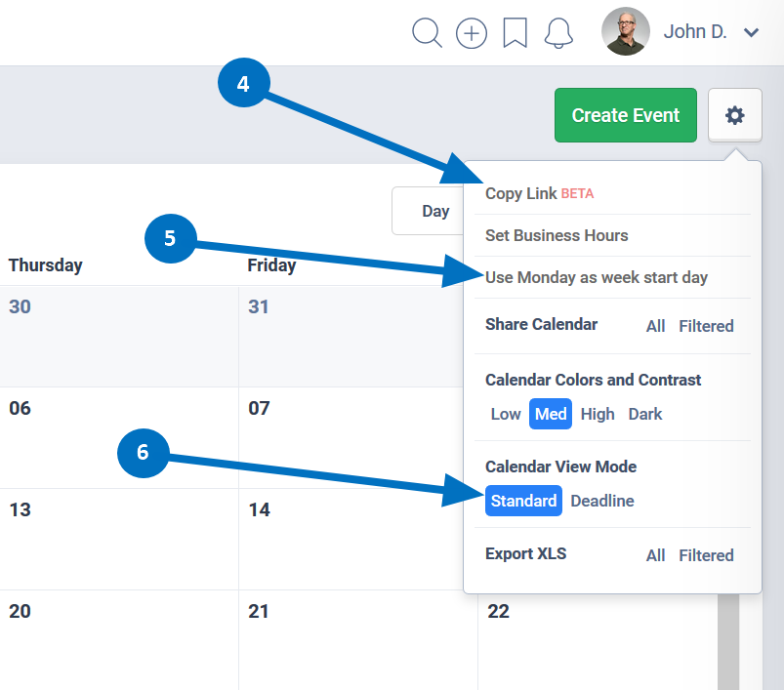Open Set Business Hours
Image resolution: width=784 pixels, height=690 pixels.
(x=557, y=235)
